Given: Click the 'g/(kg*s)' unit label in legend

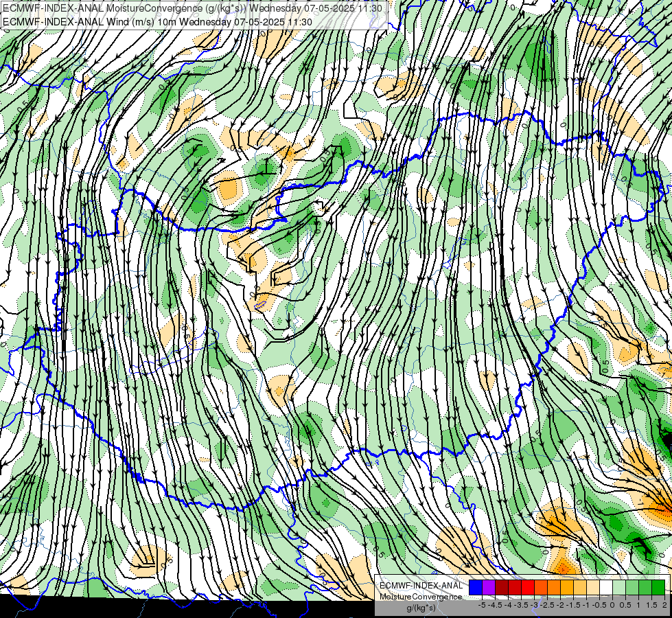Looking at the screenshot, I should [421, 608].
